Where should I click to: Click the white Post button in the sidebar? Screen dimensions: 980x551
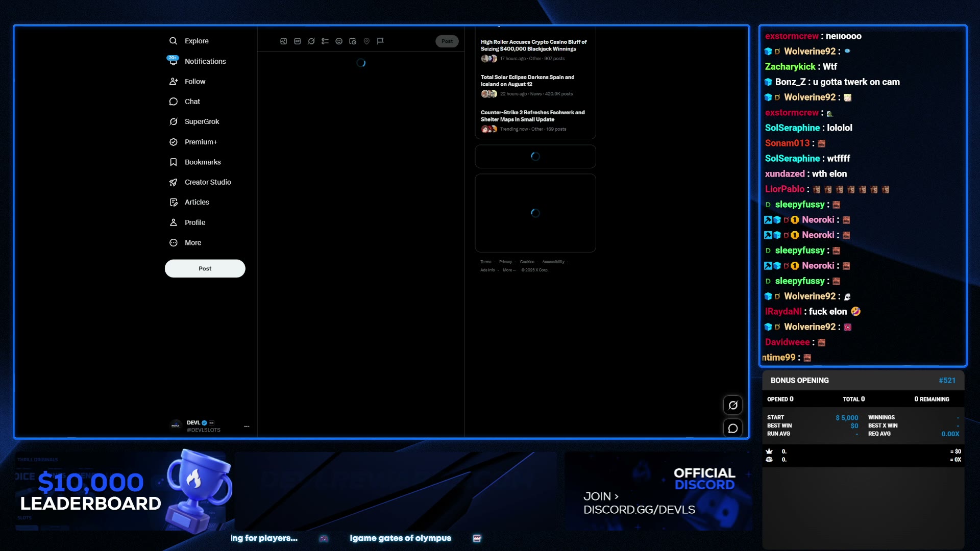tap(205, 268)
